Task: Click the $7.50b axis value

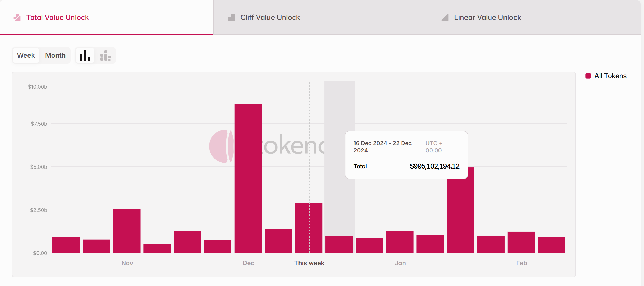Action: [39, 124]
